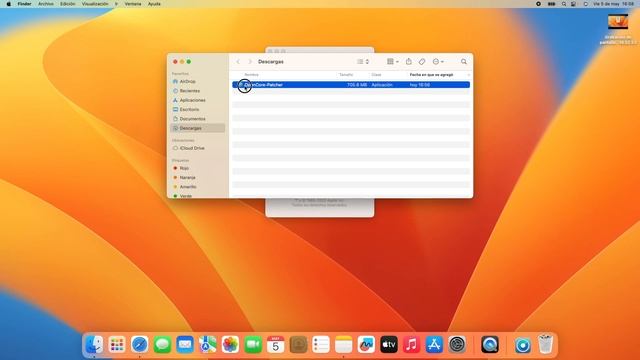
Task: Open the group-by grid dropdown in toolbar
Action: pos(392,62)
